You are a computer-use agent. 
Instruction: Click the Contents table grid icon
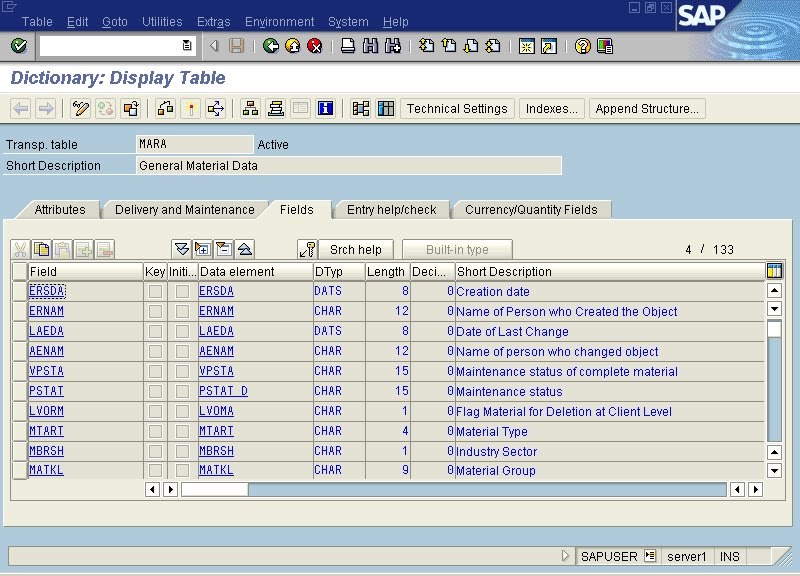click(386, 108)
